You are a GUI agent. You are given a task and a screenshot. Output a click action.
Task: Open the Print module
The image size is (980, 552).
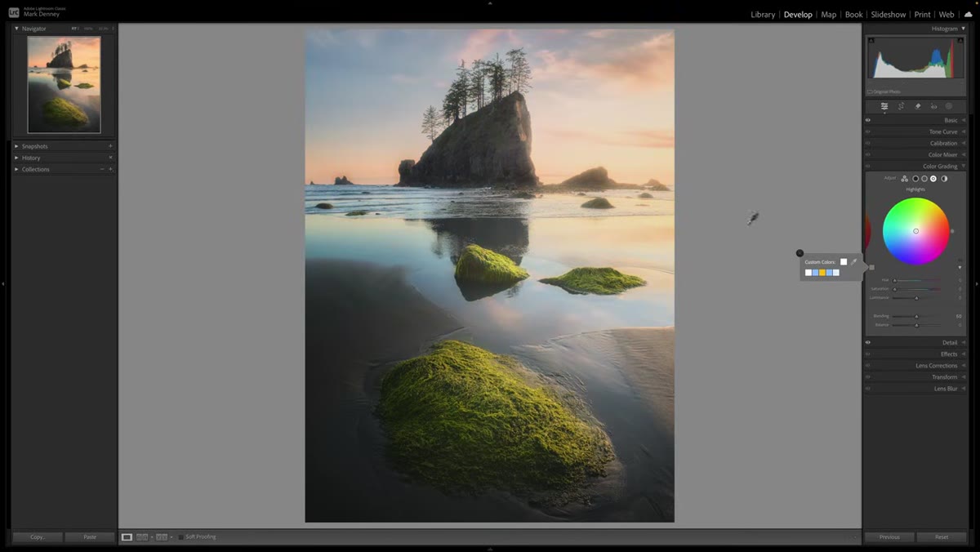922,15
